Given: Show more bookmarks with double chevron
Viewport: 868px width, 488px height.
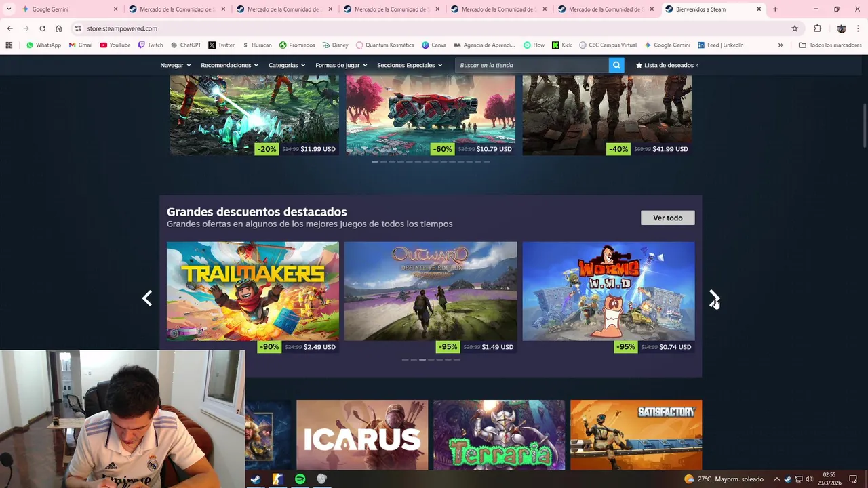Looking at the screenshot, I should tap(780, 45).
